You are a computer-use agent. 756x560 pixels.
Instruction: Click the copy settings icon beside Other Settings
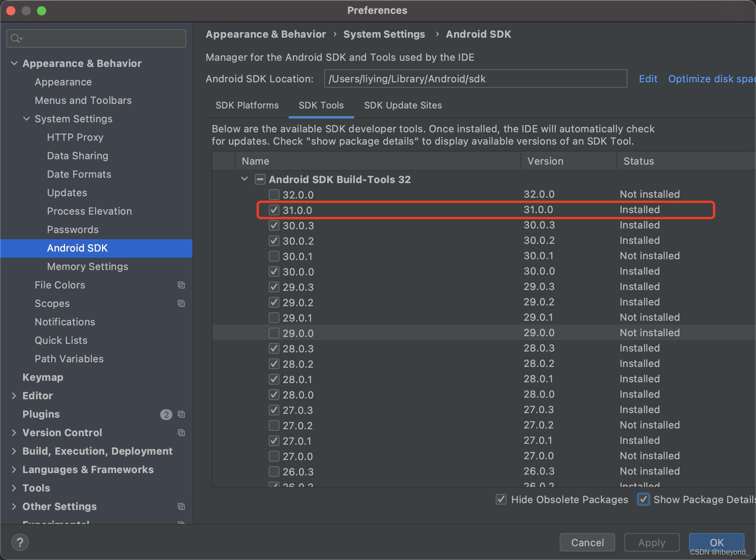(181, 507)
